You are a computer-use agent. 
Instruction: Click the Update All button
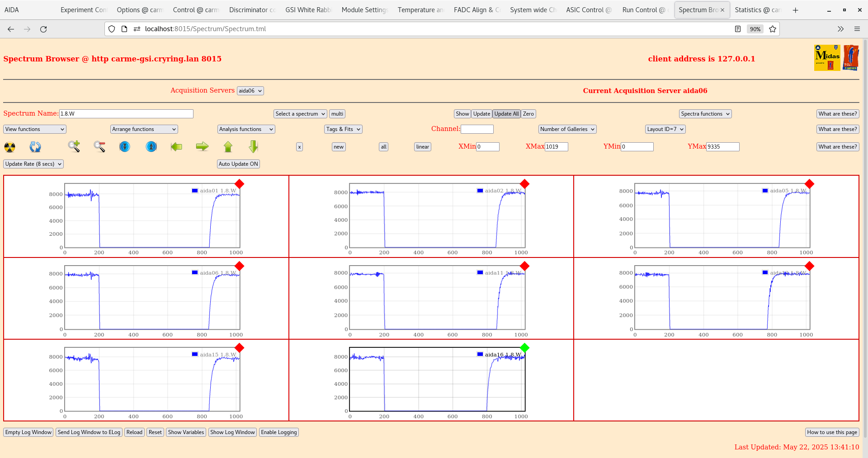pos(506,113)
